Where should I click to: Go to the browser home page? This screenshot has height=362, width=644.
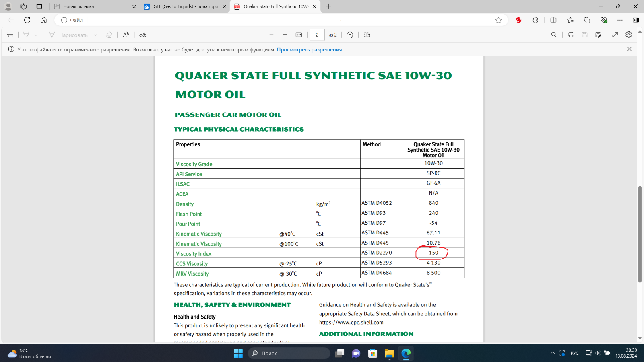(x=43, y=20)
